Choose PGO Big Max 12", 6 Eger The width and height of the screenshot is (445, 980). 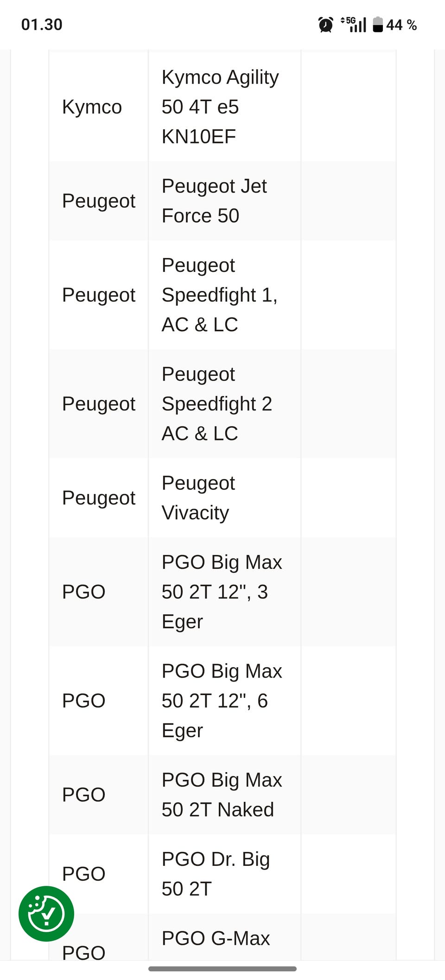pos(222,701)
